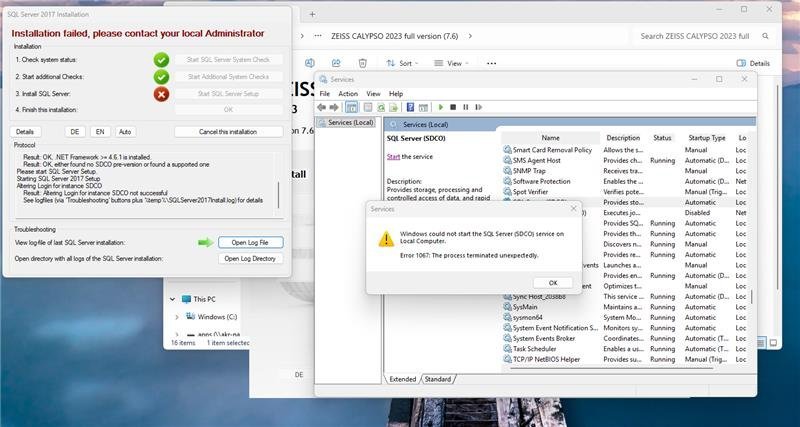Click the Task Scheduler service gear icon
This screenshot has width=800, height=427.
point(507,349)
